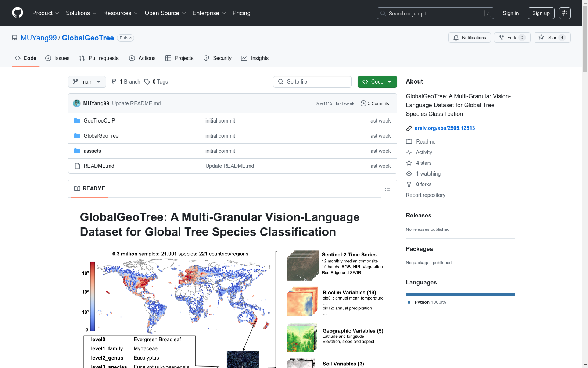Go to the Pricing page

click(241, 13)
